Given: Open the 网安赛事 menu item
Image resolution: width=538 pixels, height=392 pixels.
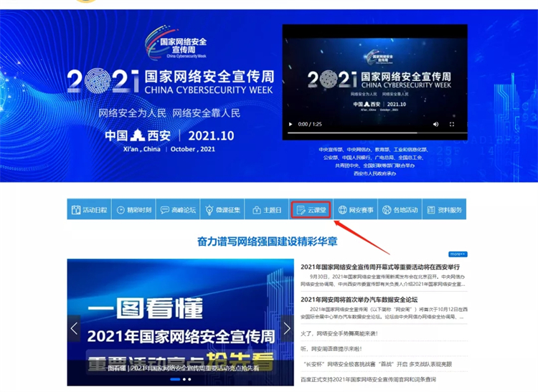Looking at the screenshot, I should pyautogui.click(x=356, y=210).
